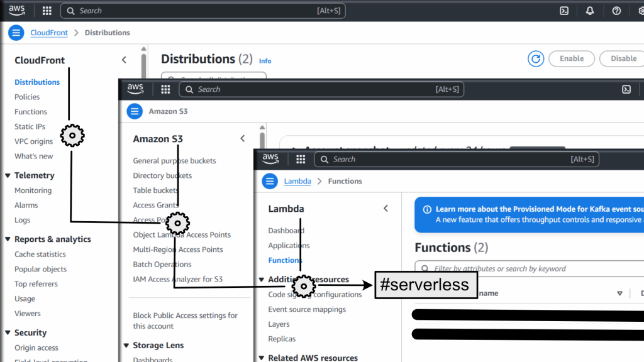Open services grid icon in S3 window

tap(165, 89)
